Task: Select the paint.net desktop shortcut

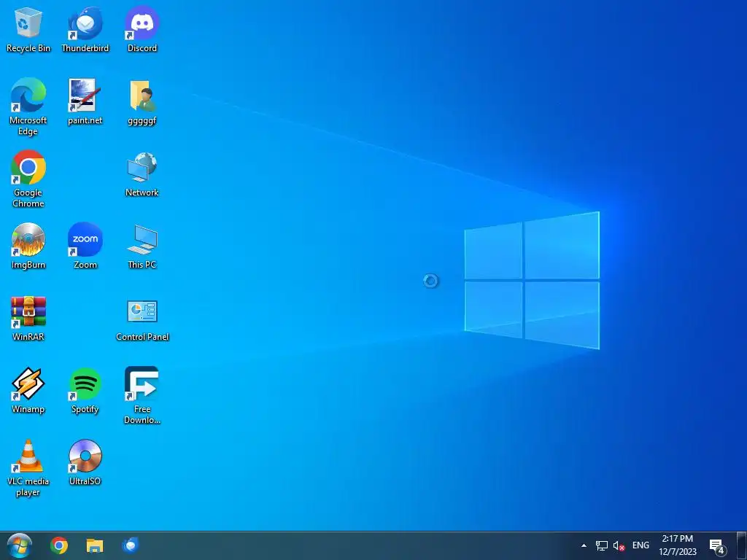Action: tap(85, 102)
